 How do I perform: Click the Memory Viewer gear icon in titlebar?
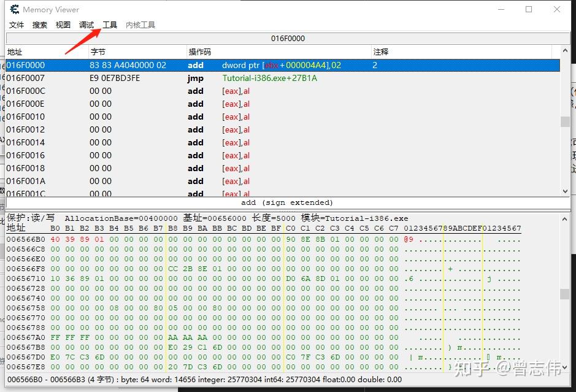13,9
